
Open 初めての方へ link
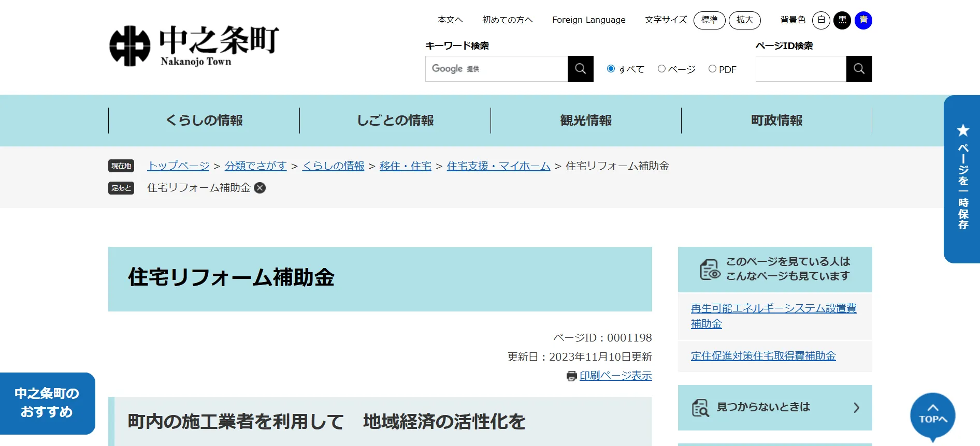click(x=508, y=20)
